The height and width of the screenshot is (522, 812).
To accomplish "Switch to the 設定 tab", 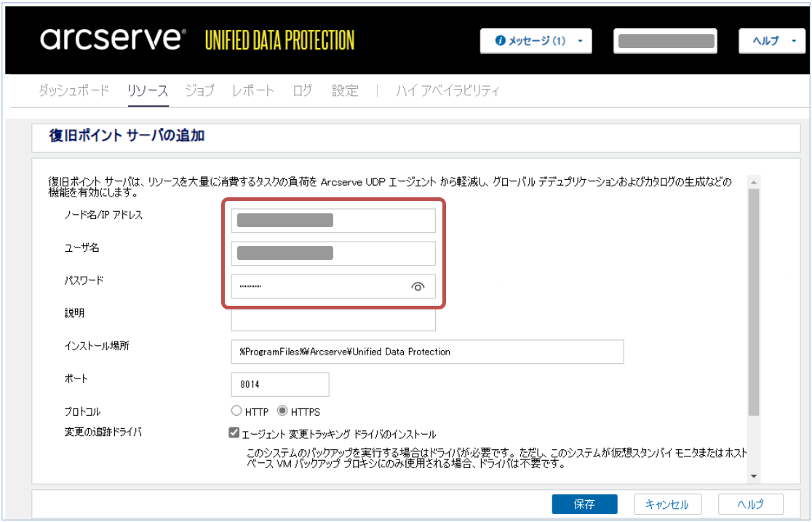I will (x=345, y=91).
